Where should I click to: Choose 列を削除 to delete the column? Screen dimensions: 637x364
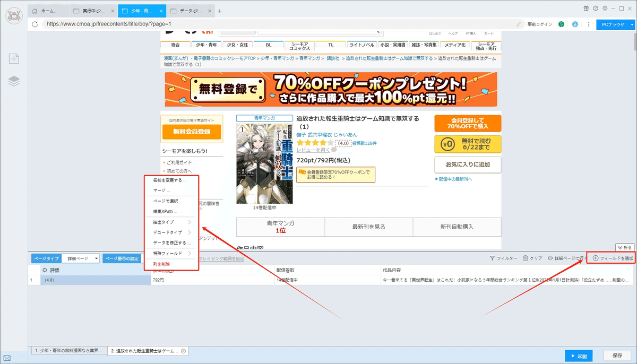pyautogui.click(x=171, y=264)
